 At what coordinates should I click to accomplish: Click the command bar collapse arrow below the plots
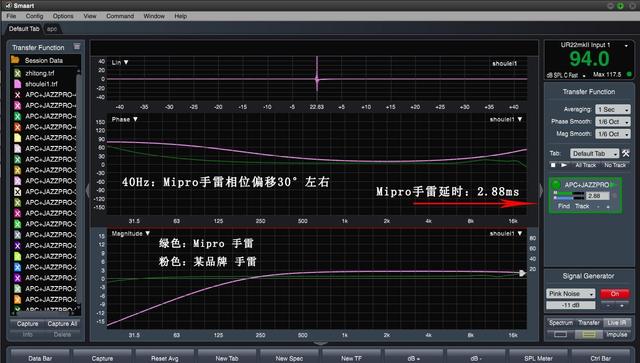(320, 343)
